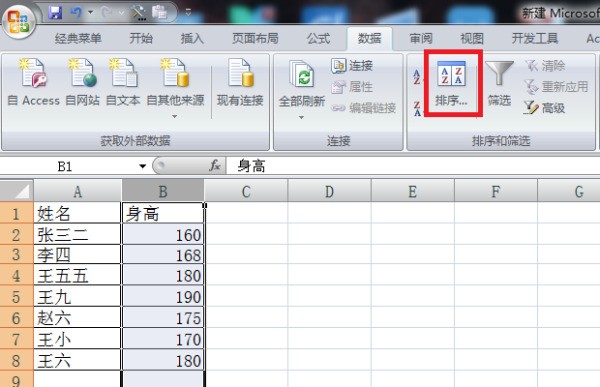
Task: Click cell containing 姓名
Action: click(78, 213)
